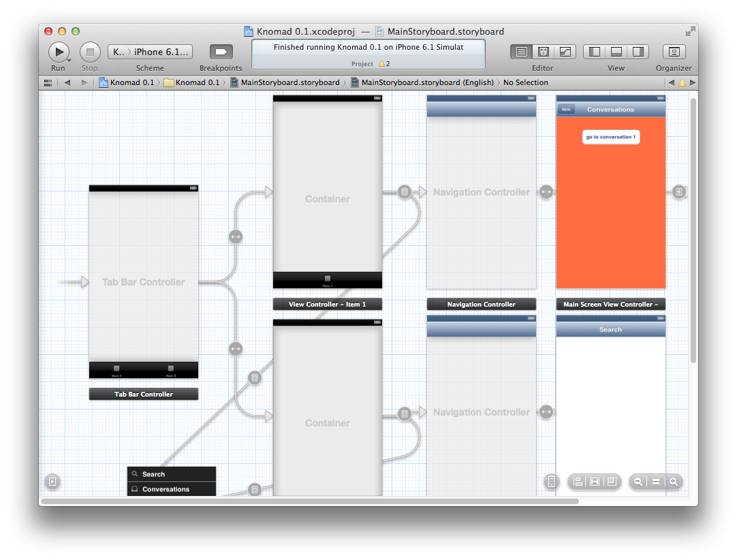The width and height of the screenshot is (737, 560).
Task: Choose iPhone 6.1 simulator destination
Action: [x=161, y=52]
